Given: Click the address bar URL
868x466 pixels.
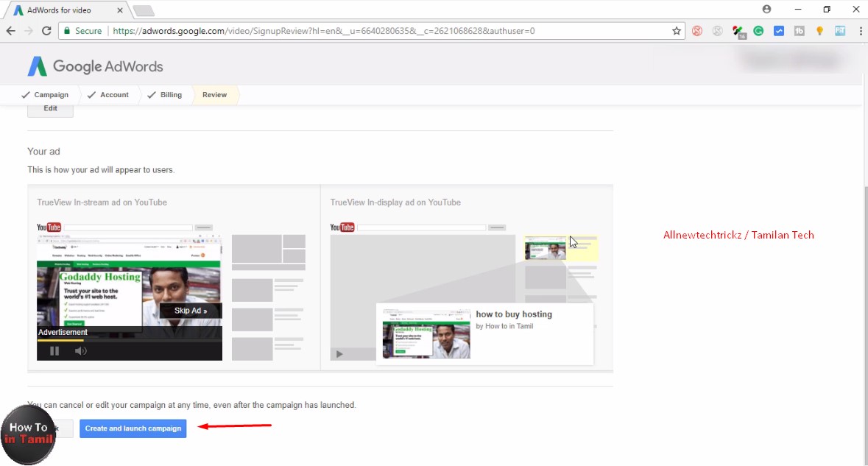Looking at the screenshot, I should tap(324, 31).
